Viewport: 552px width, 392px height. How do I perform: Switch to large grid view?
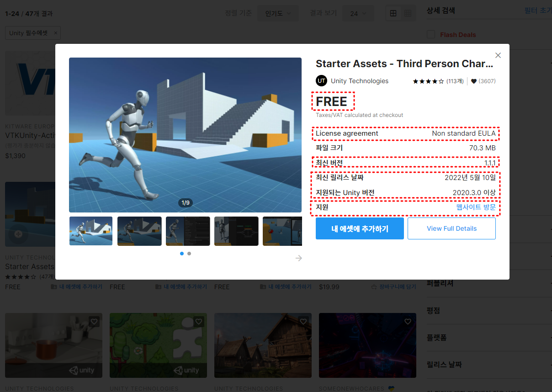pos(393,14)
